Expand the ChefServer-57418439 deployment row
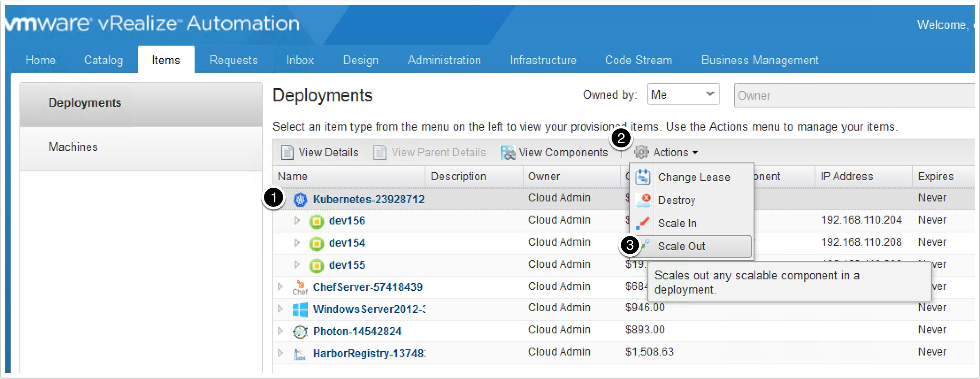Image resolution: width=980 pixels, height=379 pixels. [x=280, y=287]
